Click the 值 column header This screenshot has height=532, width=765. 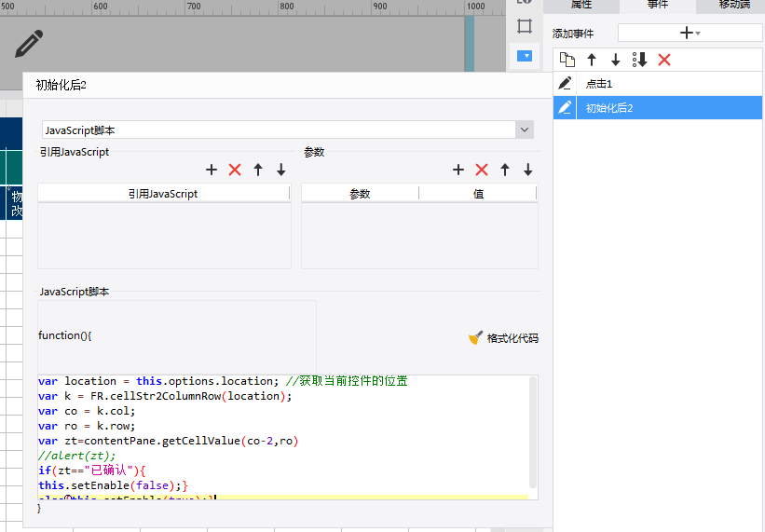pos(478,194)
